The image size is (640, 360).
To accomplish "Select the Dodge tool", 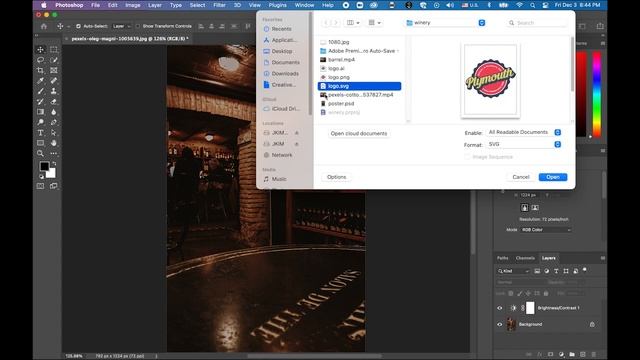I will pyautogui.click(x=40, y=122).
